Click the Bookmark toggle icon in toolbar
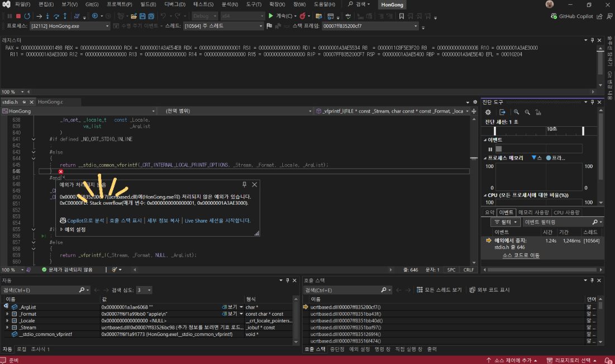The image size is (615, 364). [401, 16]
